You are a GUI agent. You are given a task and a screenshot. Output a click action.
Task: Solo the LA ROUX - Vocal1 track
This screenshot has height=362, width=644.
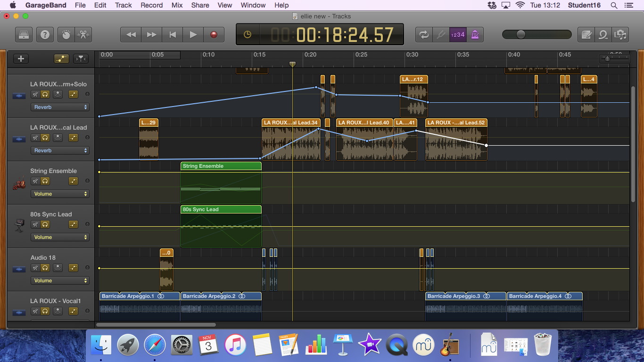[45, 311]
